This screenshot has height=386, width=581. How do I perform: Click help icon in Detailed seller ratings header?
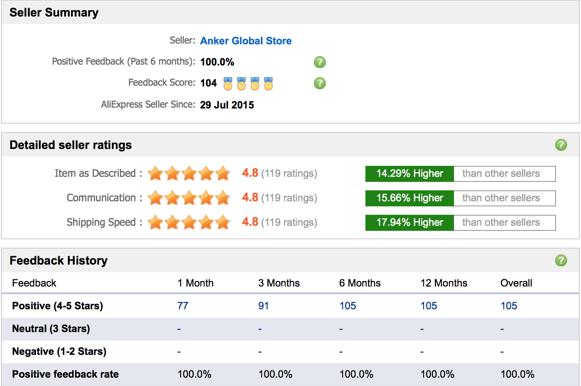561,145
